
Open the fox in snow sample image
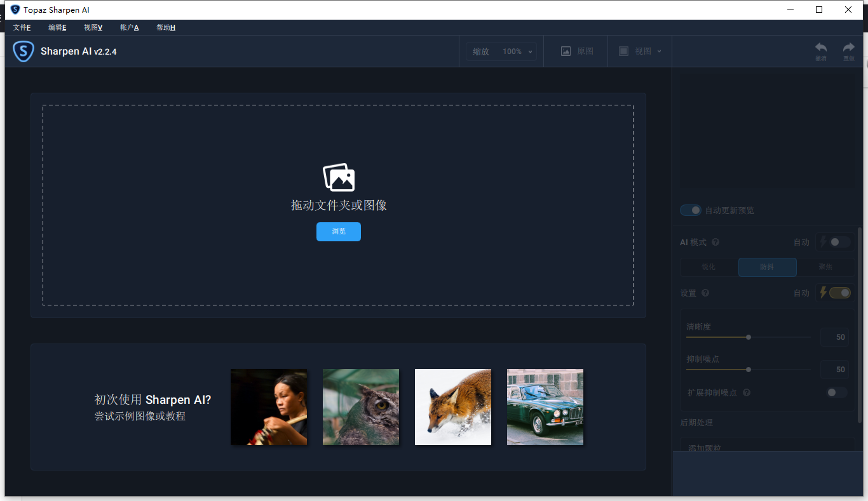[x=453, y=407]
